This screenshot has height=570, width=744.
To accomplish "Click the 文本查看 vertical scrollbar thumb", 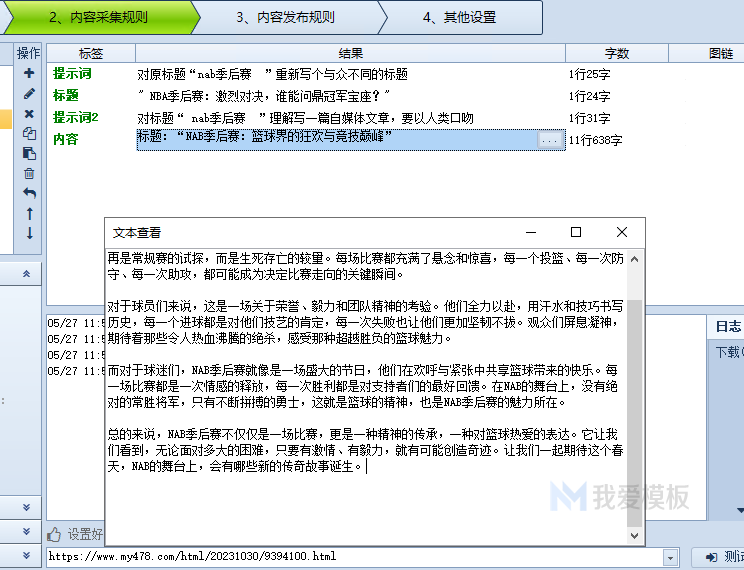I will [x=634, y=413].
